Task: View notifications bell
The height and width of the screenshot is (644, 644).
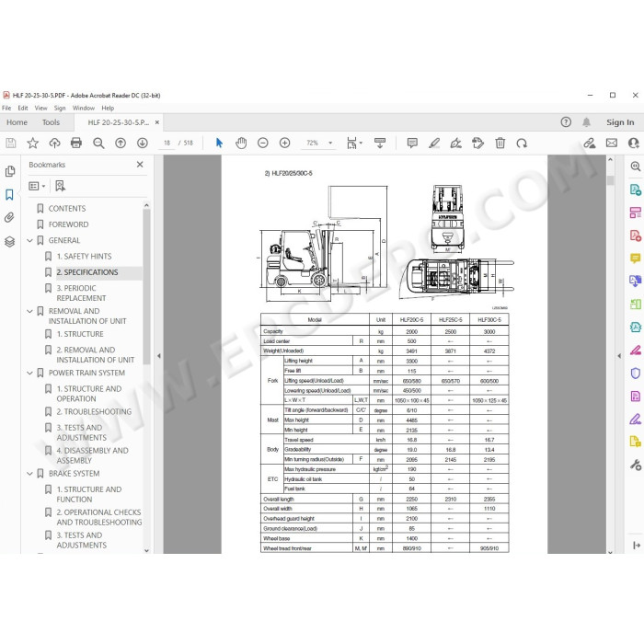Action: click(x=587, y=122)
